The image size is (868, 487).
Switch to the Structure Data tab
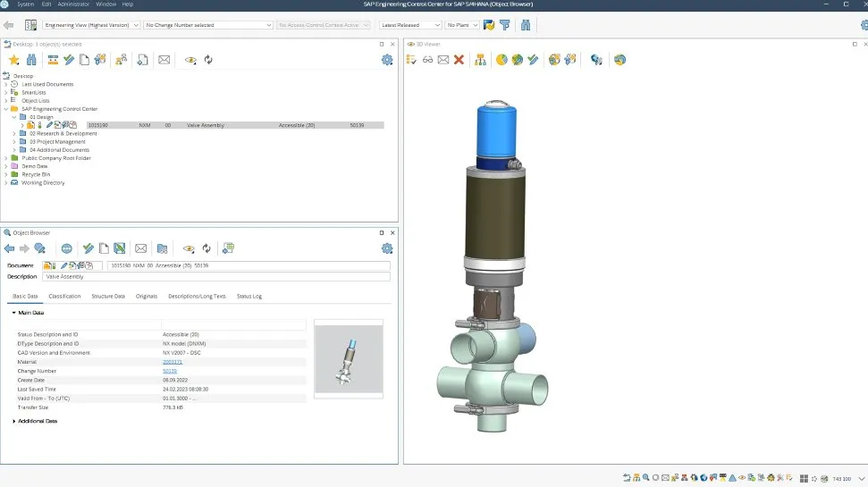pyautogui.click(x=108, y=296)
